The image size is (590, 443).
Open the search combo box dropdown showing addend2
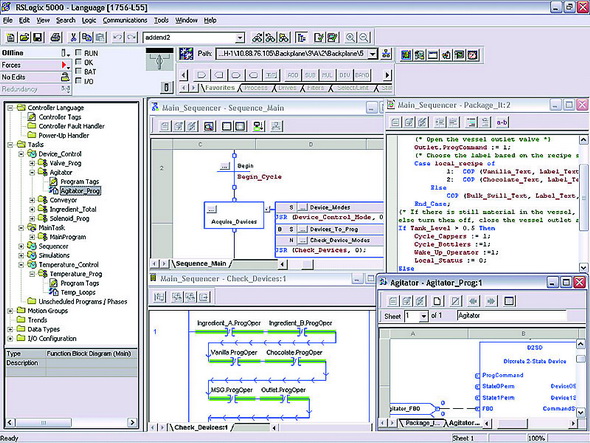(240, 38)
